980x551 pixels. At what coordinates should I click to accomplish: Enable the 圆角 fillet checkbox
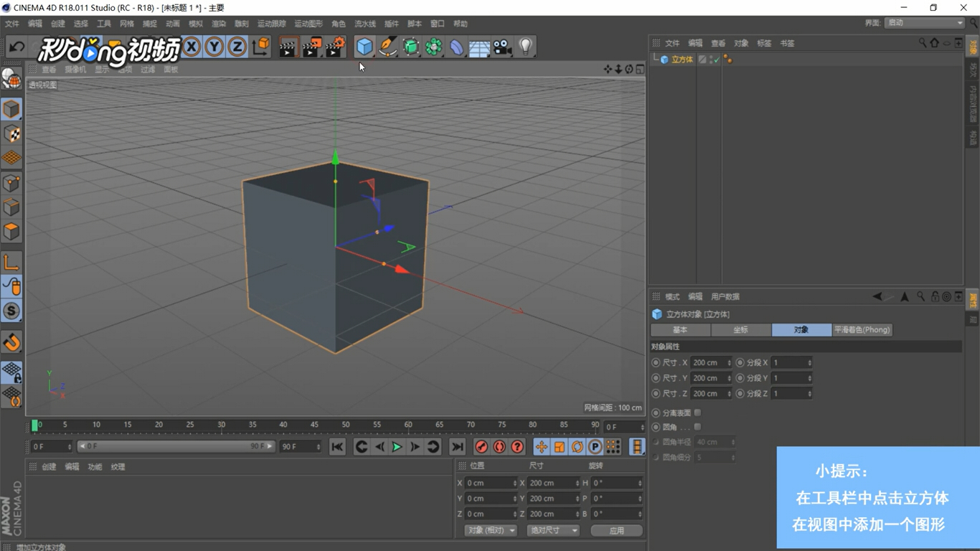[x=697, y=427]
